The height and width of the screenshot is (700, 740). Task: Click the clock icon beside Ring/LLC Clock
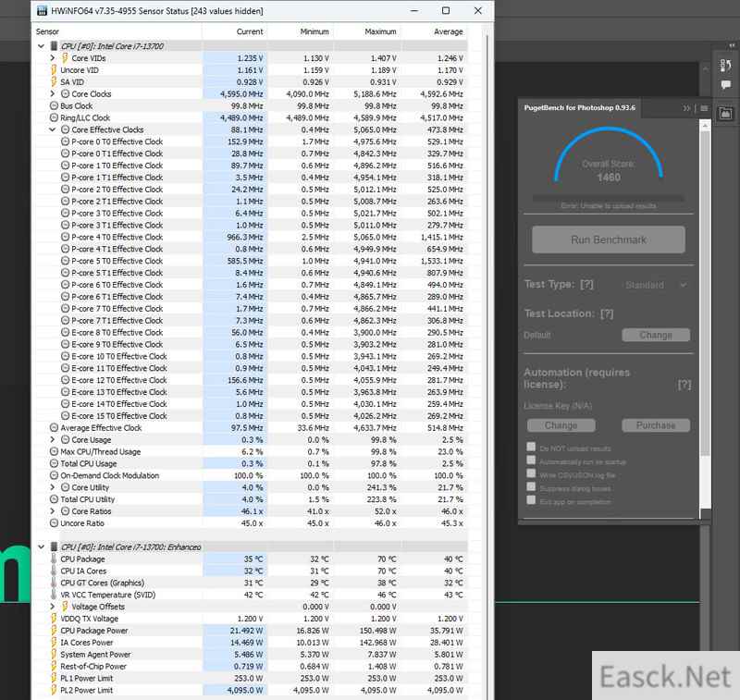[54, 117]
